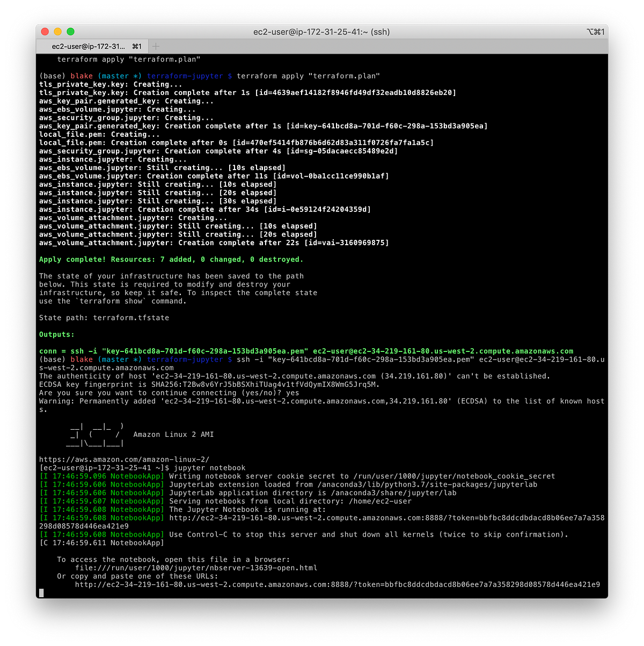Click the 'jupyter notebook' command prompt line
The height and width of the screenshot is (646, 644).
(x=142, y=468)
